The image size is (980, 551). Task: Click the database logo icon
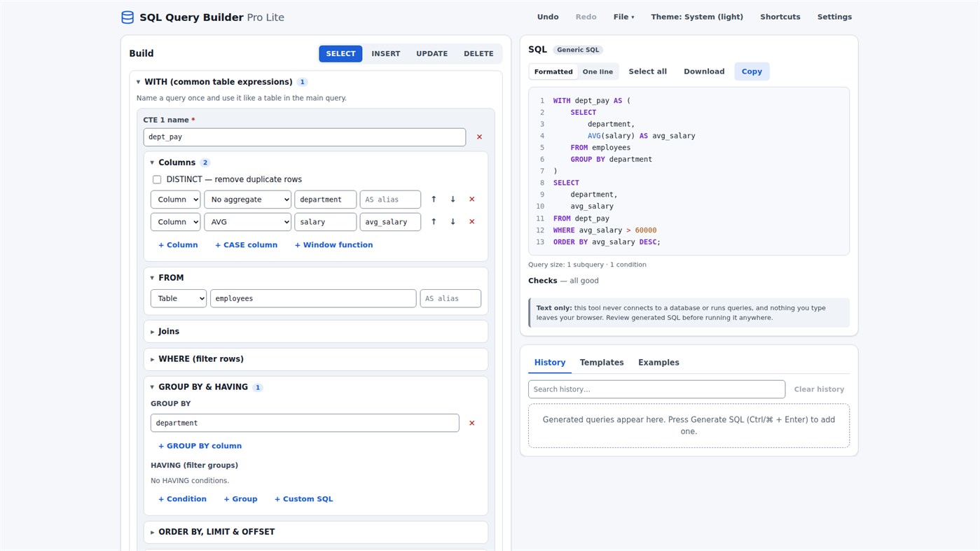pyautogui.click(x=127, y=18)
